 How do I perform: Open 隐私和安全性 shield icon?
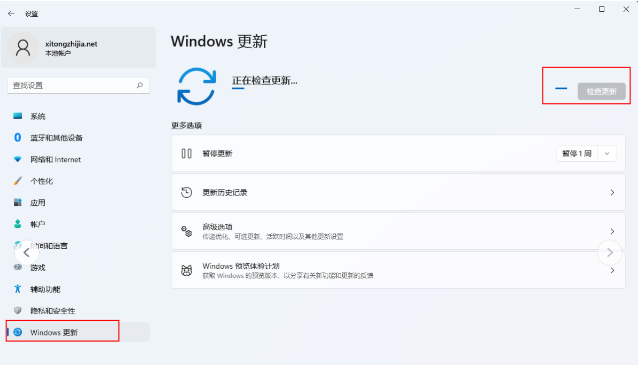pos(17,310)
